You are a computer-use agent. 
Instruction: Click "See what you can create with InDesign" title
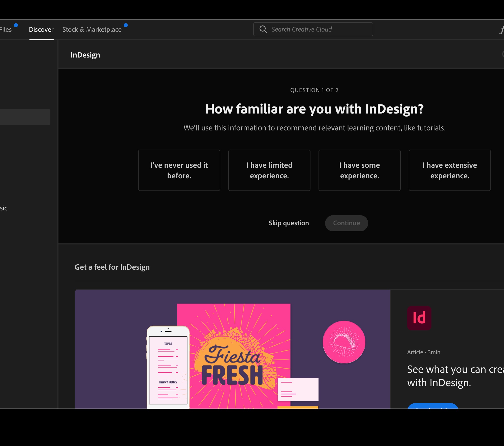[456, 376]
